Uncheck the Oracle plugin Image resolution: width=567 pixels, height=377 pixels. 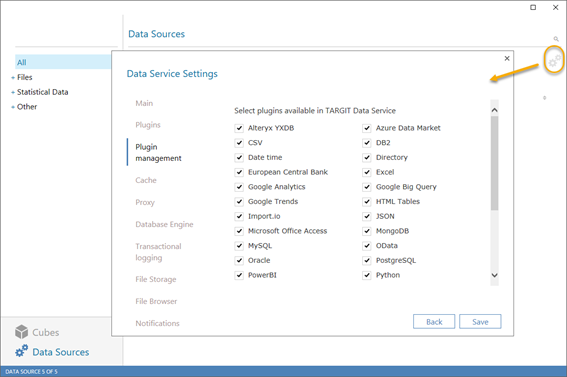coord(239,260)
